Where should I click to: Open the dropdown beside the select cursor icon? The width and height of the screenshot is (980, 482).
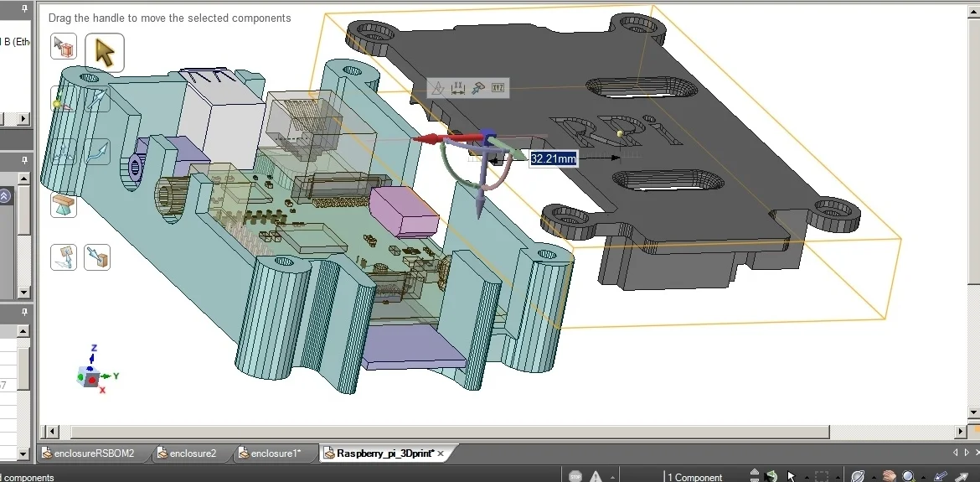tap(807, 478)
